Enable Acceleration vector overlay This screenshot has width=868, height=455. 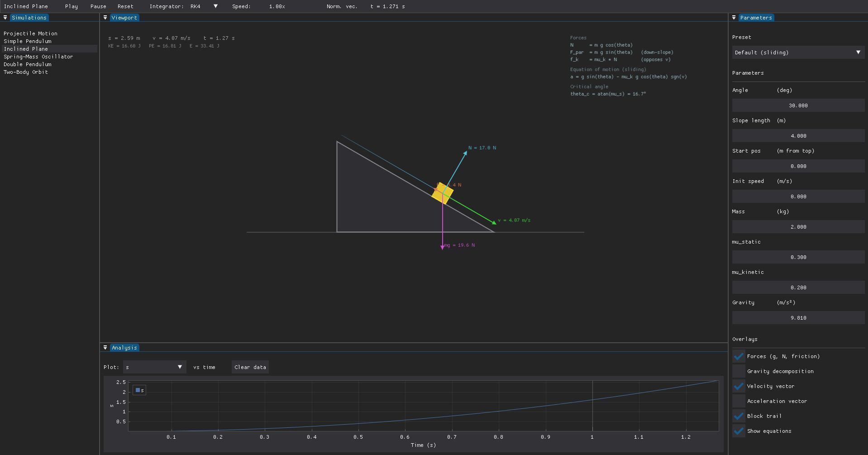[739, 401]
